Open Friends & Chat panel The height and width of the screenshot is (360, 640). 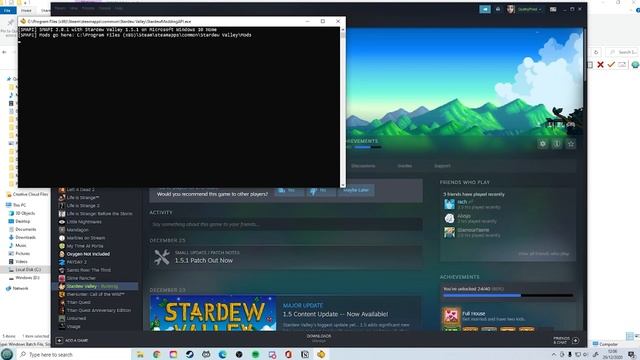tap(566, 340)
